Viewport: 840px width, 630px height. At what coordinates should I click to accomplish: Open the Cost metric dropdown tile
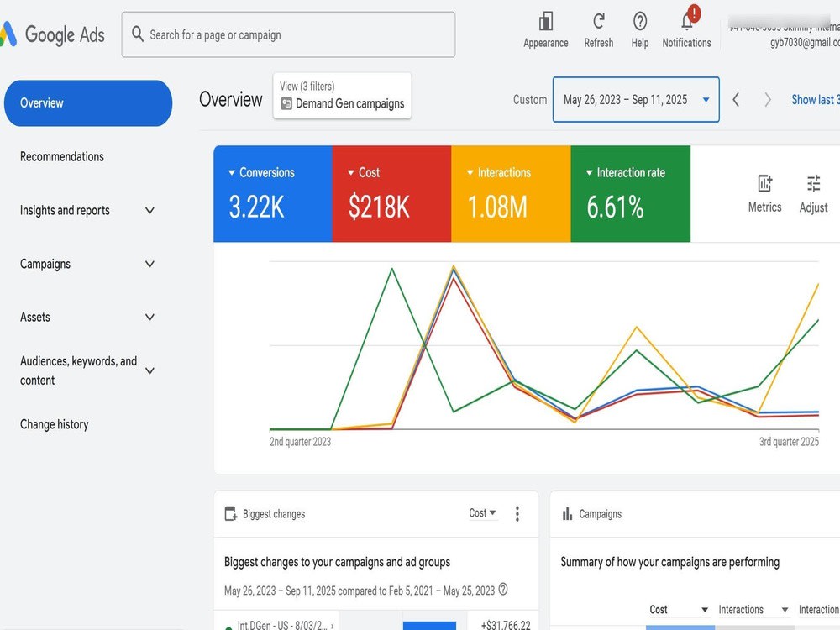pos(391,194)
